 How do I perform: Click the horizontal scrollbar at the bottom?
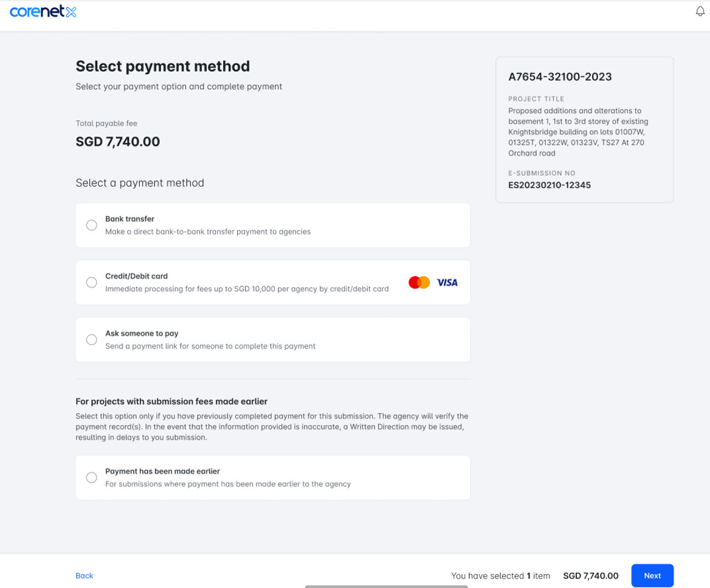point(386,586)
